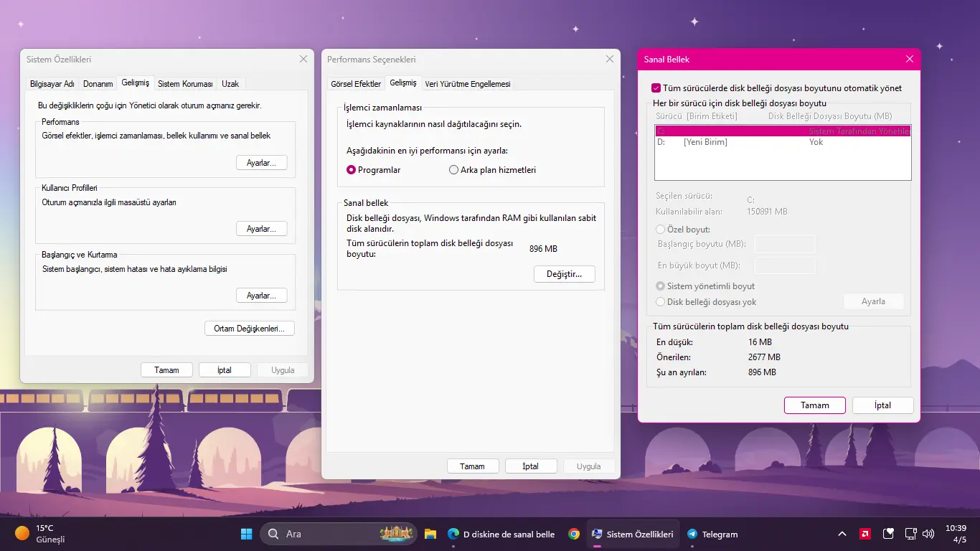The width and height of the screenshot is (980, 551).
Task: Open Başlangıç ve Kurtarma Ayarlar button
Action: (x=261, y=296)
